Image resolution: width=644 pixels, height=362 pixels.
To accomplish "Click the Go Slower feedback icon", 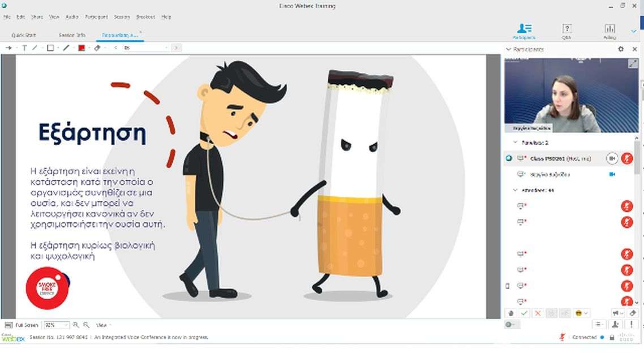I will pos(551,313).
